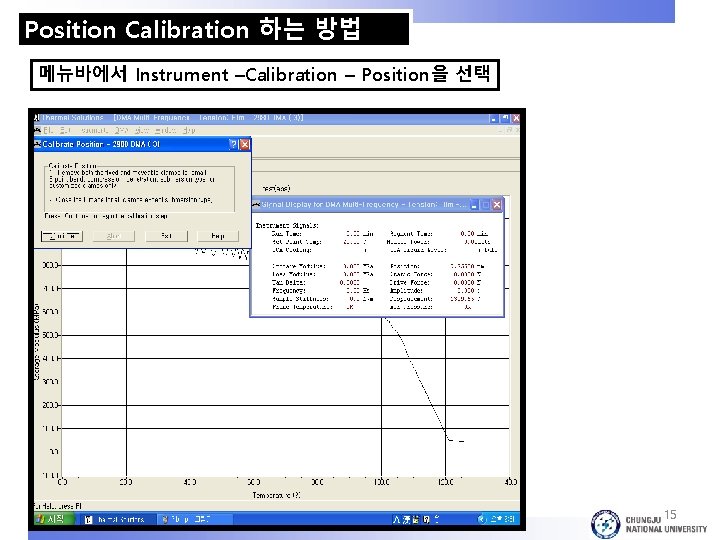Click the menu bar document icon left of File
The width and height of the screenshot is (720, 540).
pyautogui.click(x=38, y=130)
